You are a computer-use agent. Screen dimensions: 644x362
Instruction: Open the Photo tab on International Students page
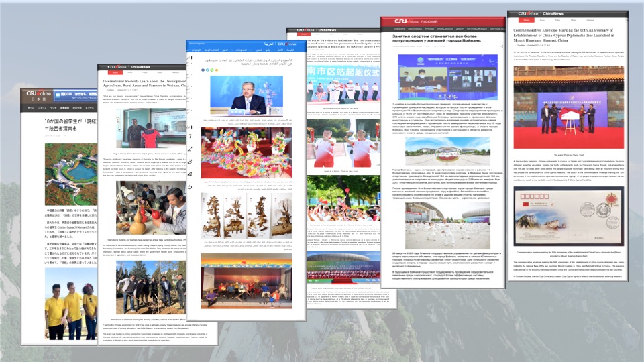160,72
